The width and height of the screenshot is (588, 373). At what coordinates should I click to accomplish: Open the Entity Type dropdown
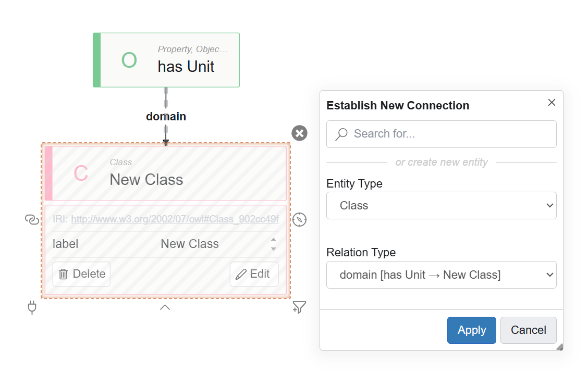(x=442, y=205)
